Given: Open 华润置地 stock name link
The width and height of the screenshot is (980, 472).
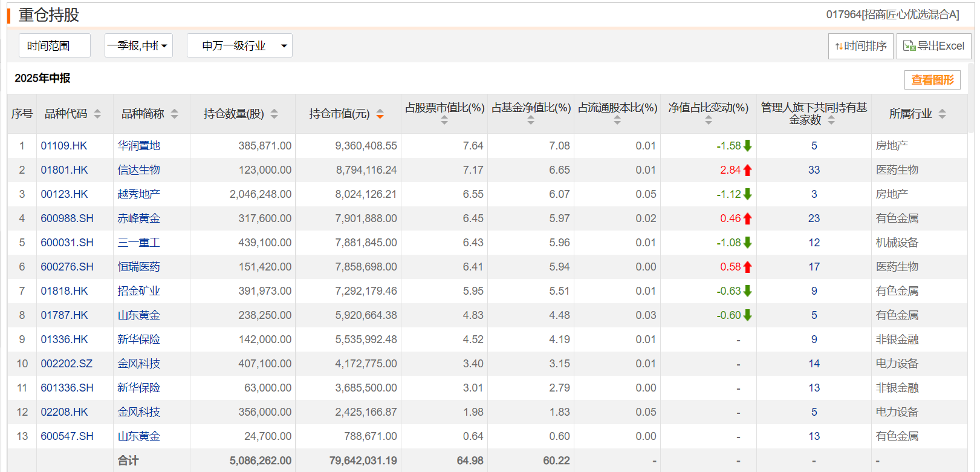Looking at the screenshot, I should click(x=139, y=146).
